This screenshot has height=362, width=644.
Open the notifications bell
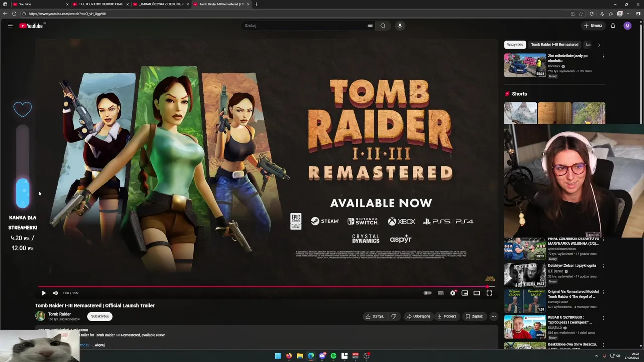(613, 26)
